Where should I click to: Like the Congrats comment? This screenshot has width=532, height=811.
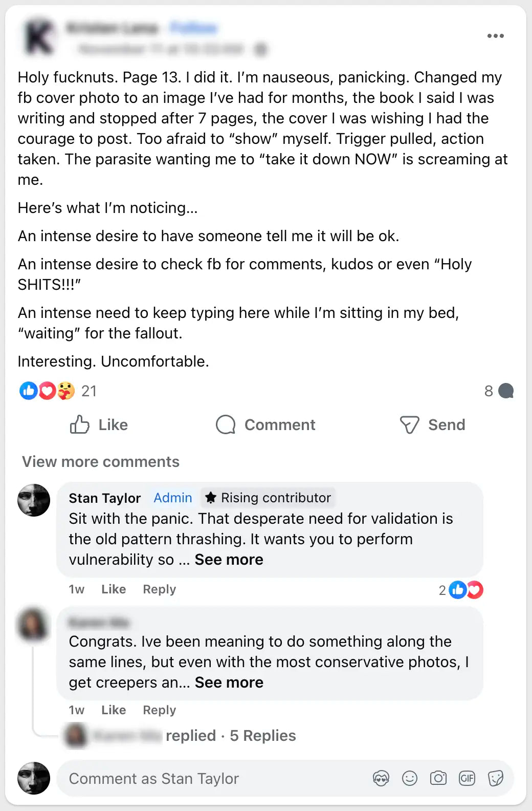[113, 710]
